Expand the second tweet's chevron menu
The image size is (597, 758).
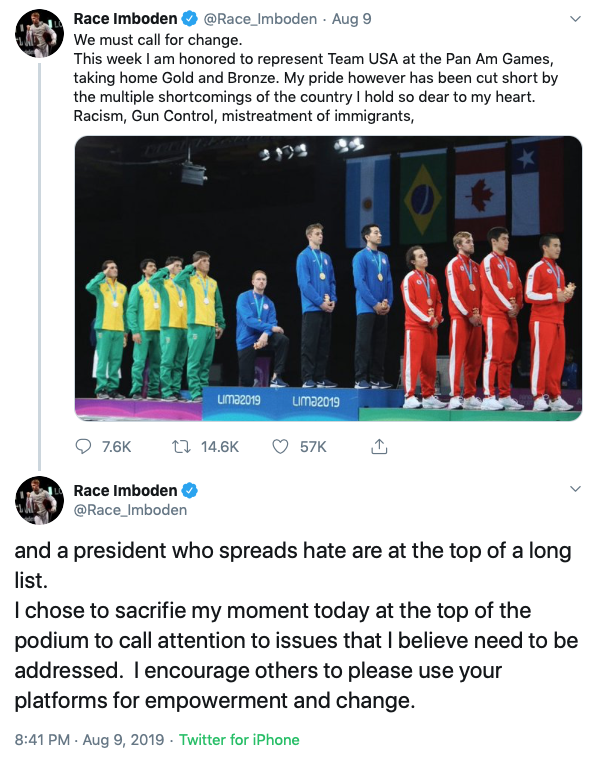point(575,489)
